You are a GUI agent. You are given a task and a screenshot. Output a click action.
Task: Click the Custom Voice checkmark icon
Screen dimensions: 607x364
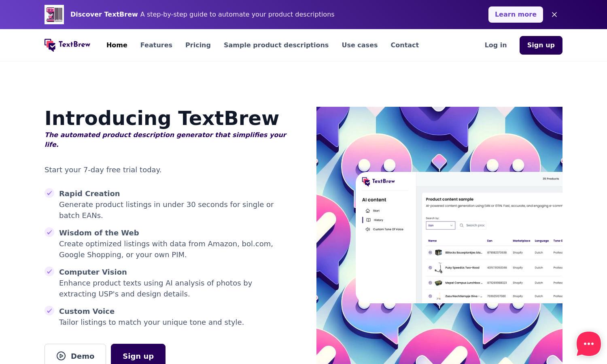tap(49, 311)
